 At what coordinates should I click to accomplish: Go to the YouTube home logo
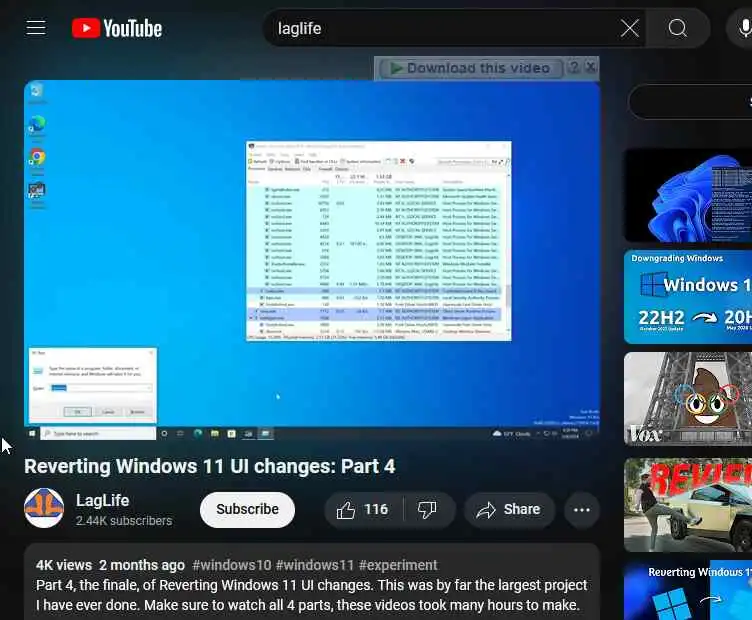point(117,28)
